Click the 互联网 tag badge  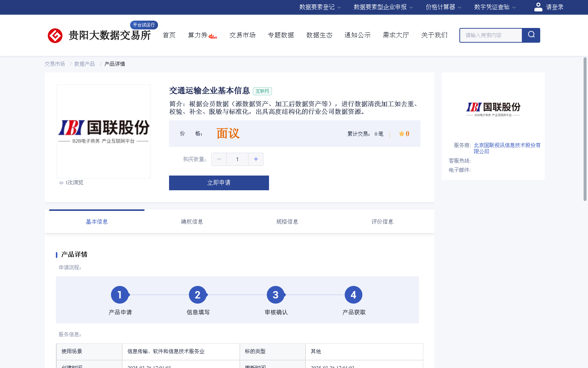262,91
